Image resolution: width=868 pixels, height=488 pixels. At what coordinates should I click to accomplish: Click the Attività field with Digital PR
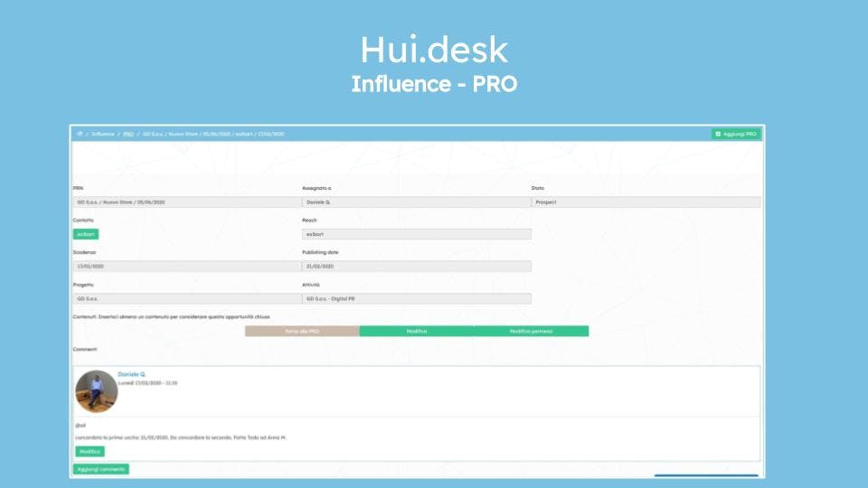pos(416,299)
